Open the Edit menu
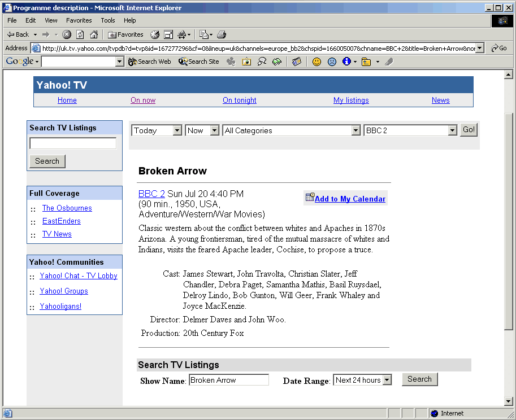The image size is (516, 420). tap(31, 20)
